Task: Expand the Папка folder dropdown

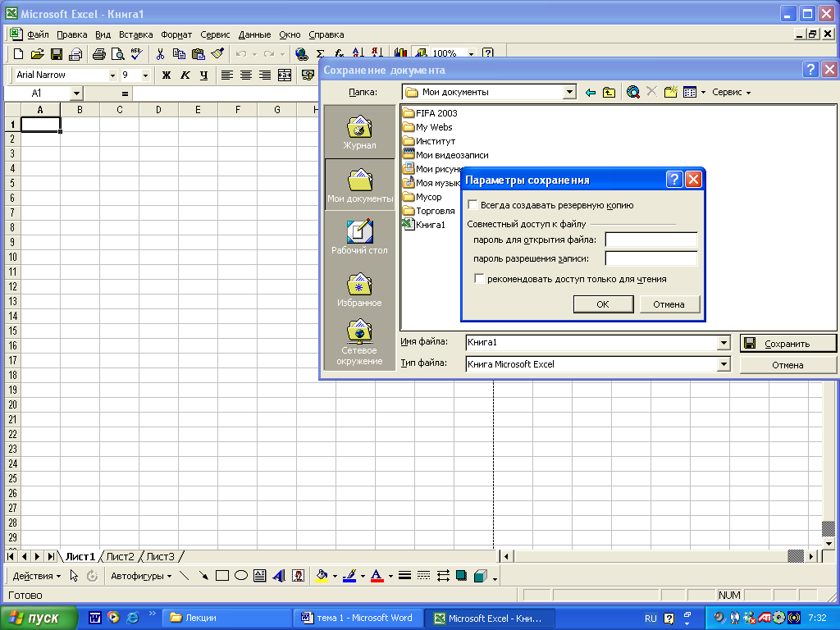Action: point(569,92)
